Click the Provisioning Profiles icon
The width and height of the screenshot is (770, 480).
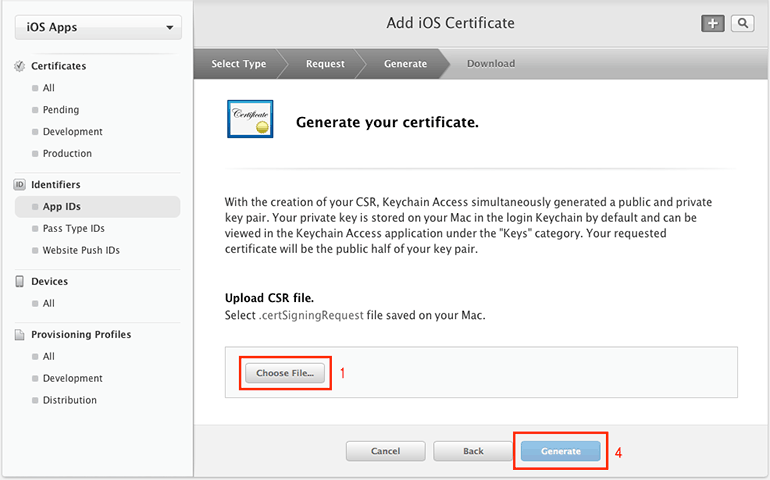(19, 335)
